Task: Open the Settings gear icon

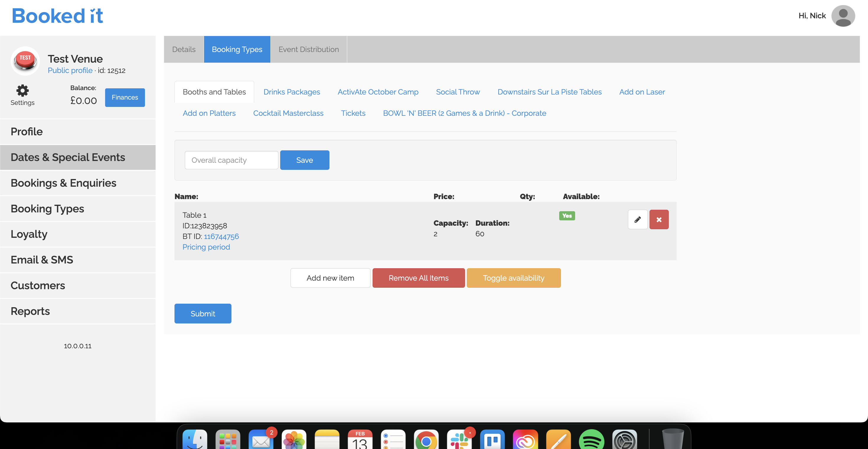Action: point(22,90)
